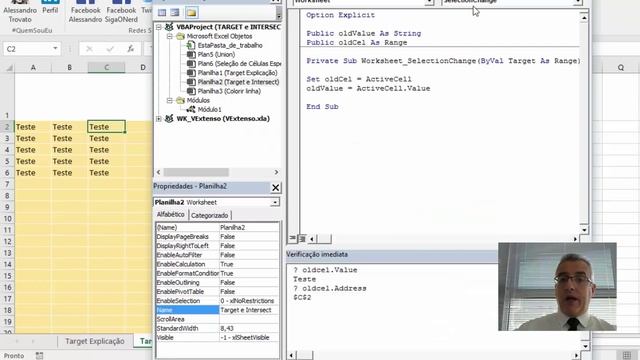Collapse the Módulos folder
This screenshot has width=640, height=360.
(x=170, y=100)
